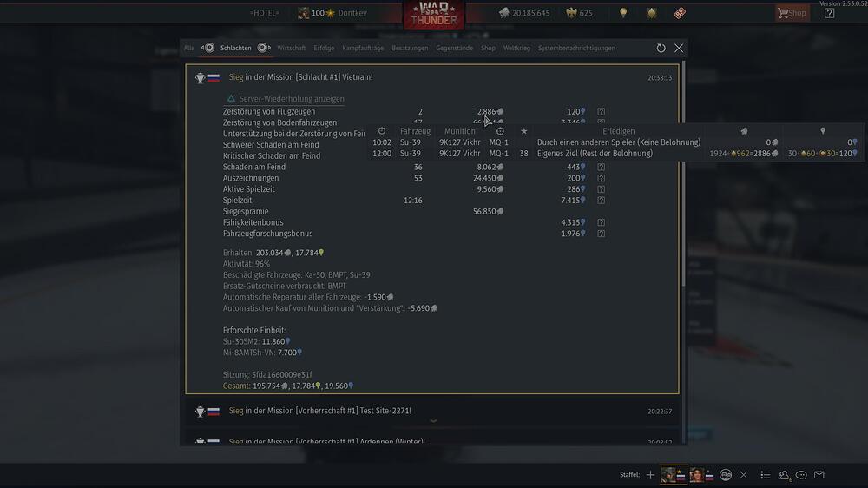The width and height of the screenshot is (868, 488).
Task: Open the Shop tab in message log
Action: click(488, 48)
